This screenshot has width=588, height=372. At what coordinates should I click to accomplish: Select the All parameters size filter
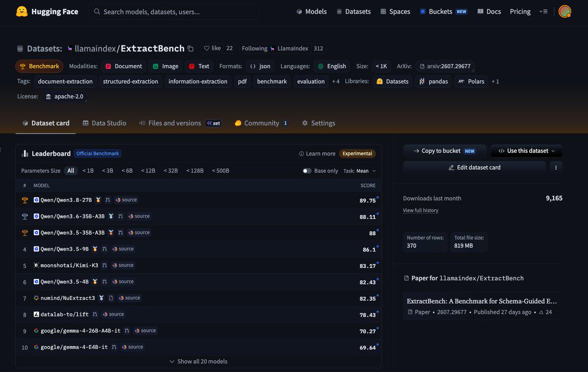pos(71,171)
